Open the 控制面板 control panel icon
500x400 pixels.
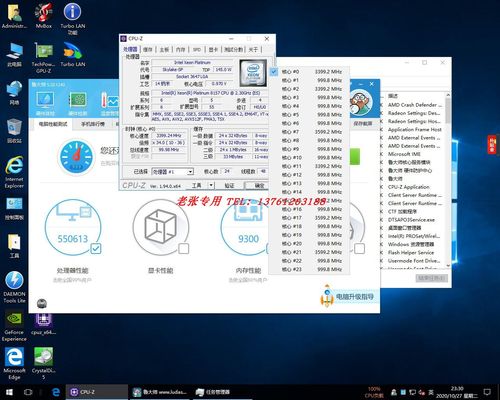point(14,209)
